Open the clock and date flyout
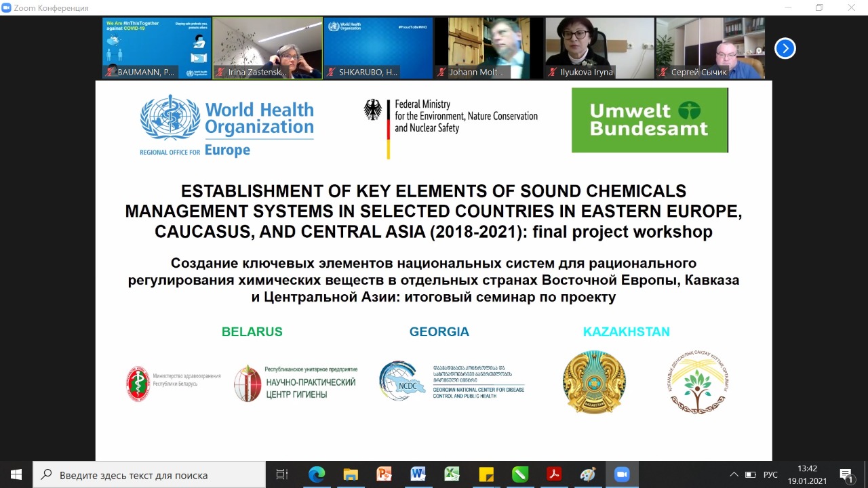The image size is (868, 488). (807, 474)
